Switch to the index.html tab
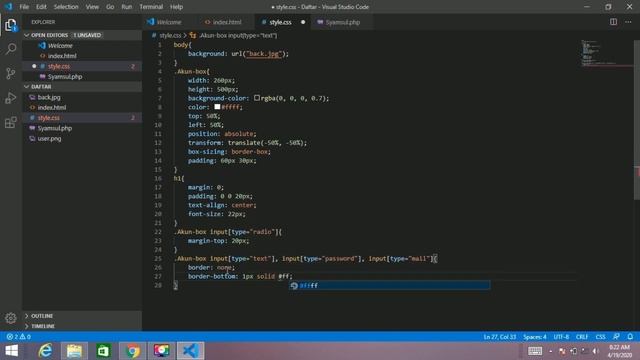The height and width of the screenshot is (360, 640). click(x=227, y=22)
